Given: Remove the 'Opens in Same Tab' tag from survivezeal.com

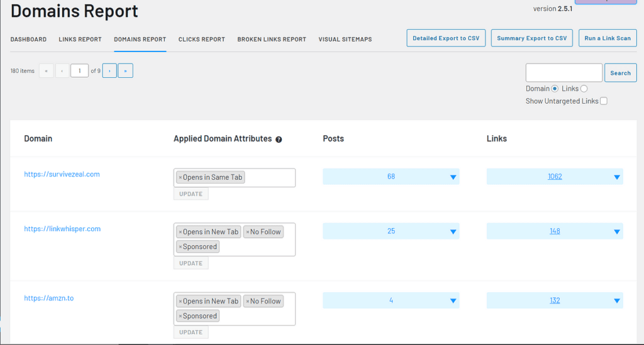Looking at the screenshot, I should 180,178.
